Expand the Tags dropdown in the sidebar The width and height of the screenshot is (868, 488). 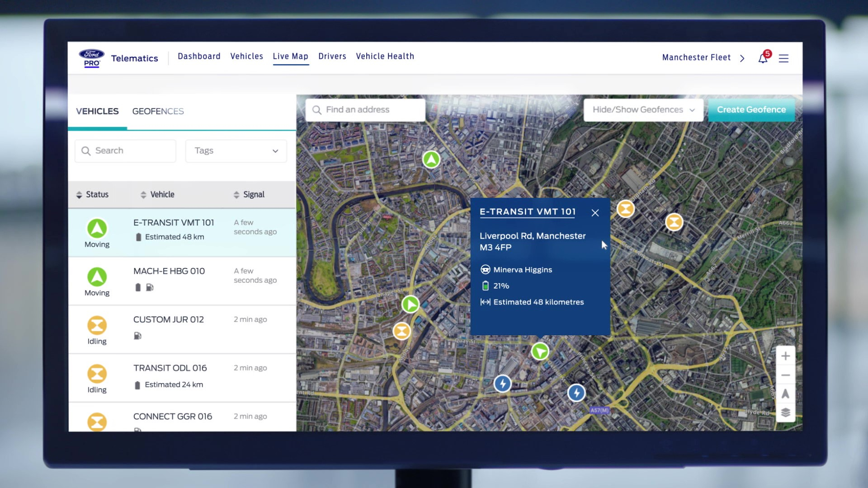[x=236, y=151]
